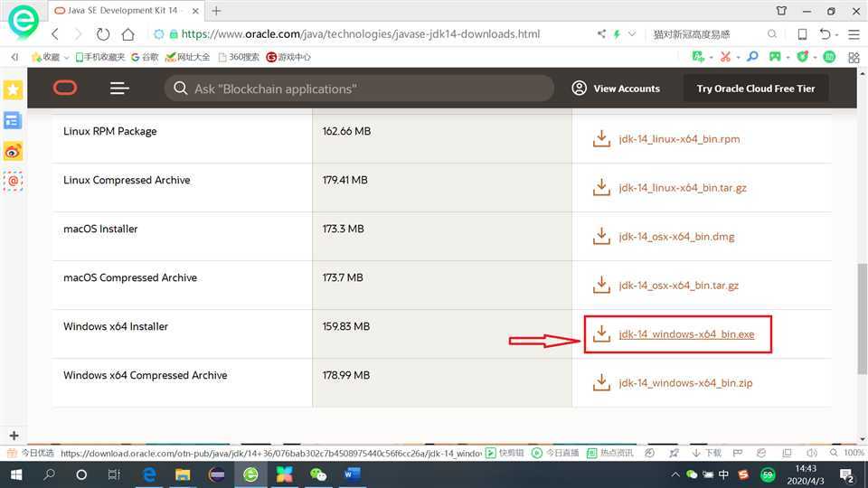Download jdk-14_linux-x64_bin.rpm
This screenshot has width=868, height=488.
click(679, 139)
